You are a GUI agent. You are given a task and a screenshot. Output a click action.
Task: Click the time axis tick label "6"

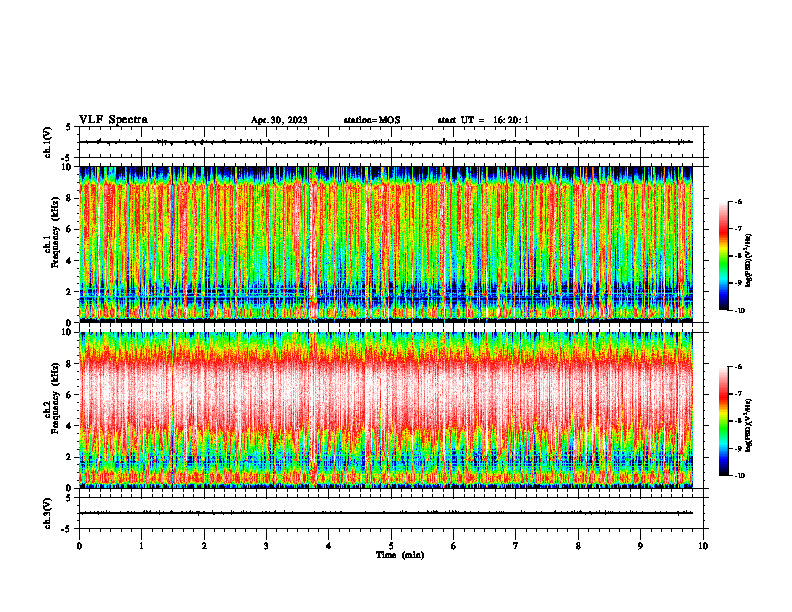point(454,546)
